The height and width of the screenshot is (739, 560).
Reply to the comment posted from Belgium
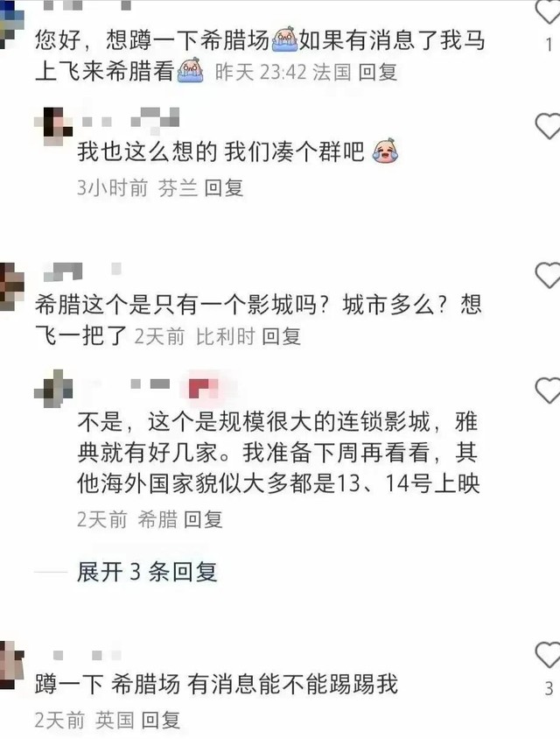point(282,336)
